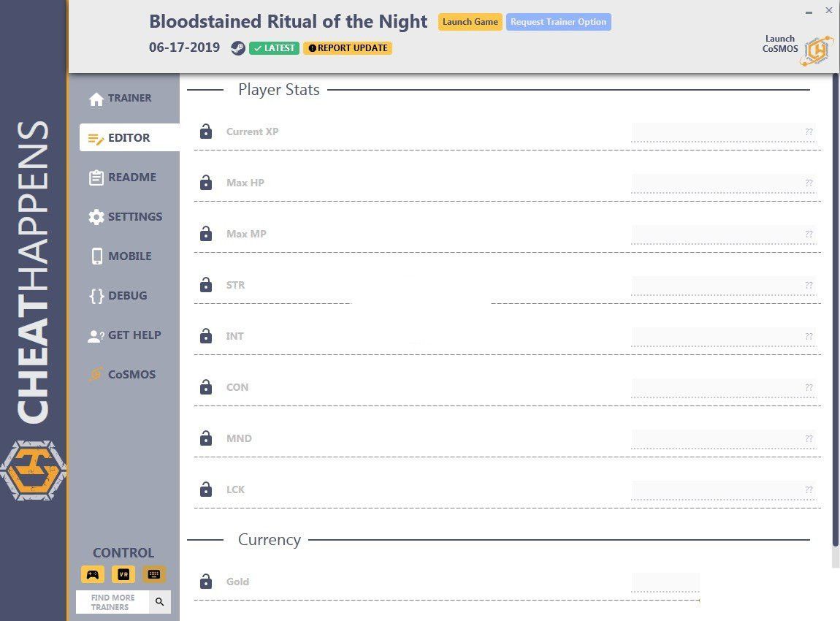
Task: Select gamepad control mode icon
Action: pyautogui.click(x=93, y=574)
